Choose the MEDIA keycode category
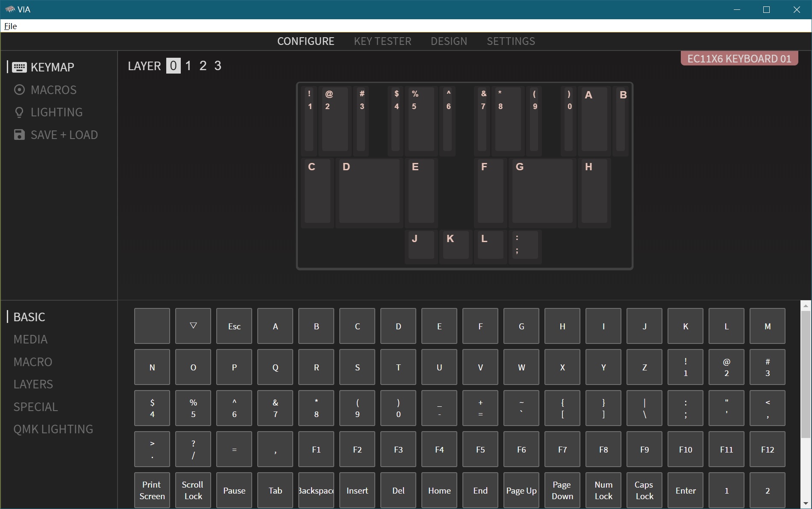Viewport: 812px width, 509px height. coord(30,339)
